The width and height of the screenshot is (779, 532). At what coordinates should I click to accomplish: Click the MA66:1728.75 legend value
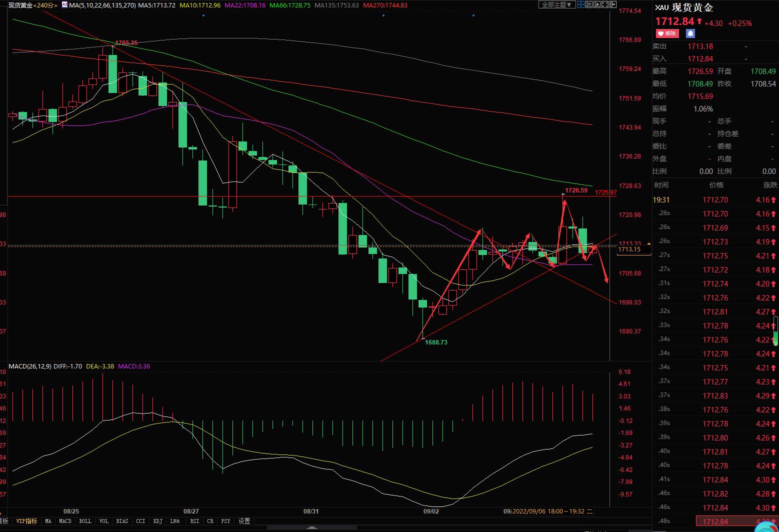pos(289,5)
